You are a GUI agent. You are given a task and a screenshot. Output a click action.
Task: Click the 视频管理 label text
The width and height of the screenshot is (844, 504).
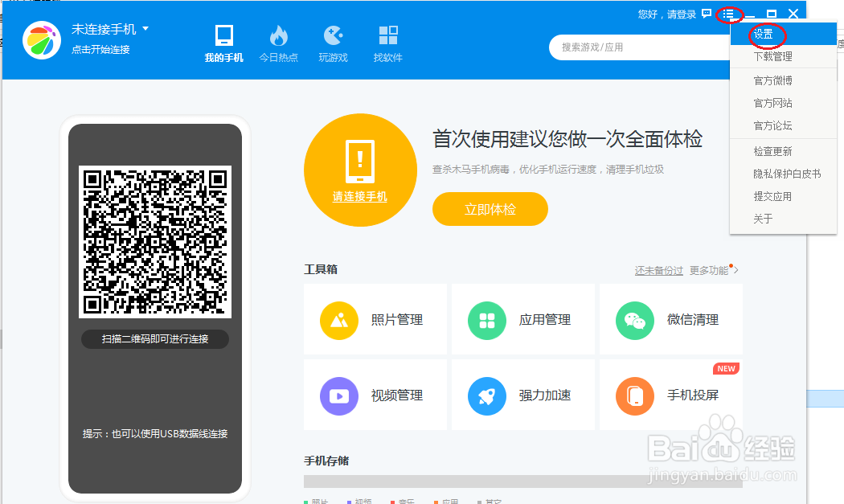[x=397, y=395]
